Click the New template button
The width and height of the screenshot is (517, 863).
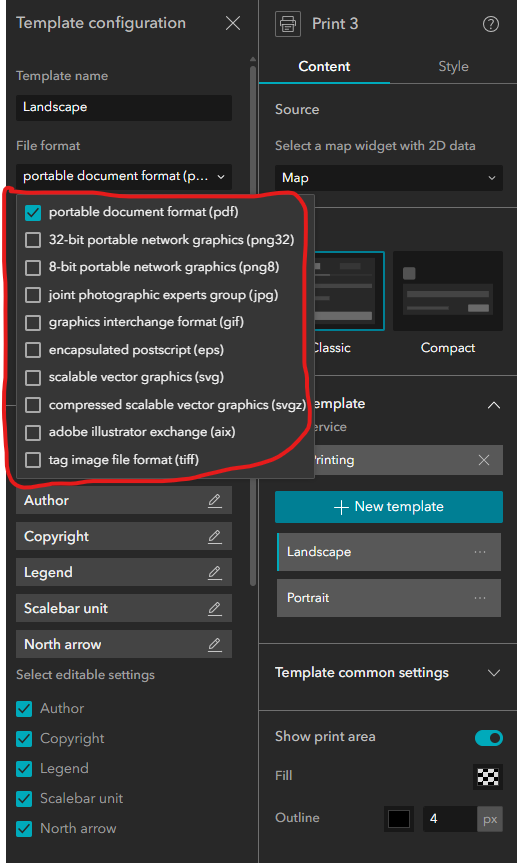point(389,507)
